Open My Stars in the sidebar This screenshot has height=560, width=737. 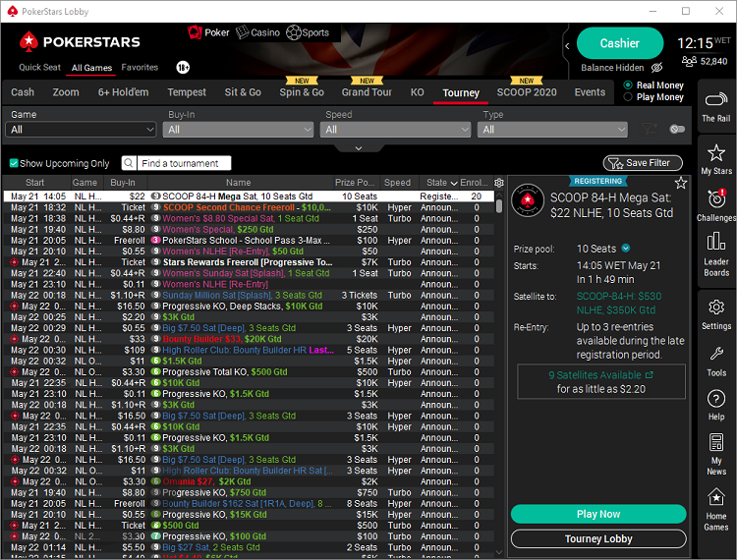715,157
